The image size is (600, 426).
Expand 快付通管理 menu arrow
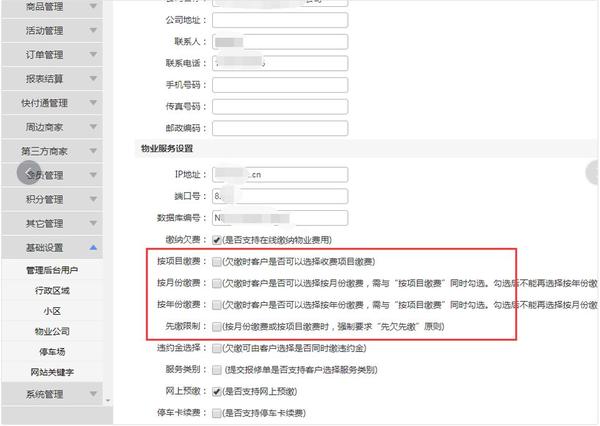[93, 103]
